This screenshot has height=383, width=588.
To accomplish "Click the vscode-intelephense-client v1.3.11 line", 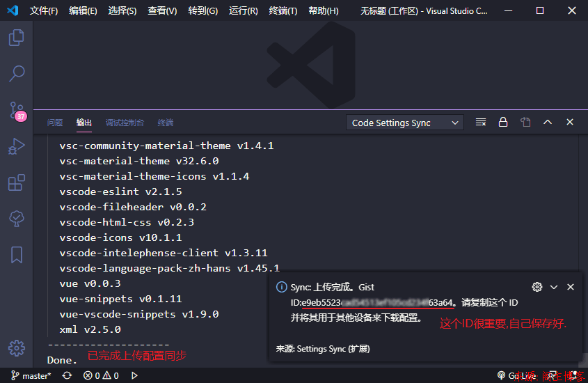I will (163, 253).
